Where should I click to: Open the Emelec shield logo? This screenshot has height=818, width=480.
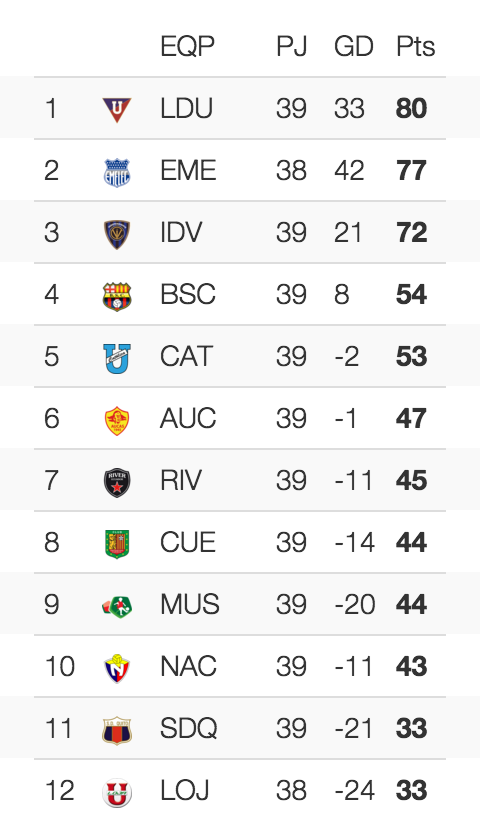[x=117, y=172]
